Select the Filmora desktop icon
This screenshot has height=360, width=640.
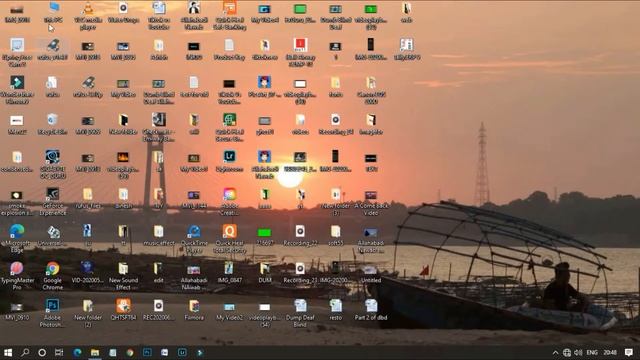coord(194,309)
